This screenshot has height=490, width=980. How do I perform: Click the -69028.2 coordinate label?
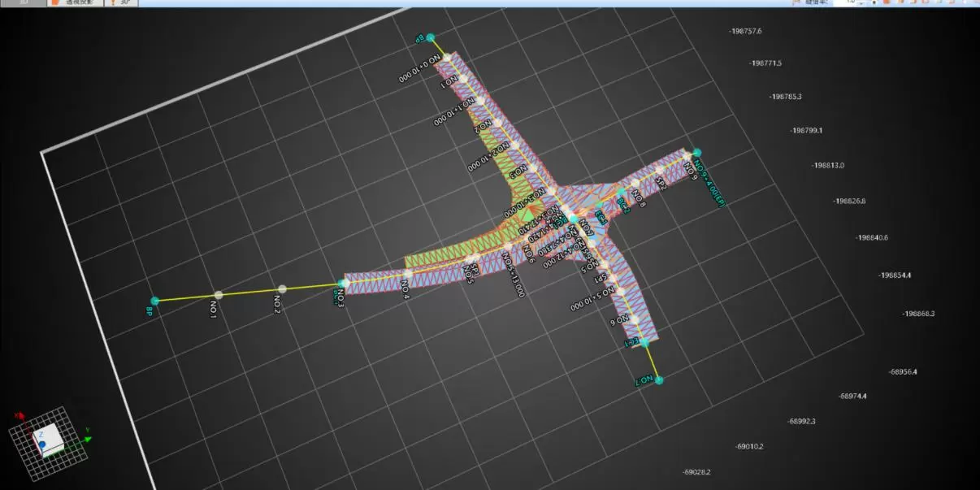pos(696,472)
